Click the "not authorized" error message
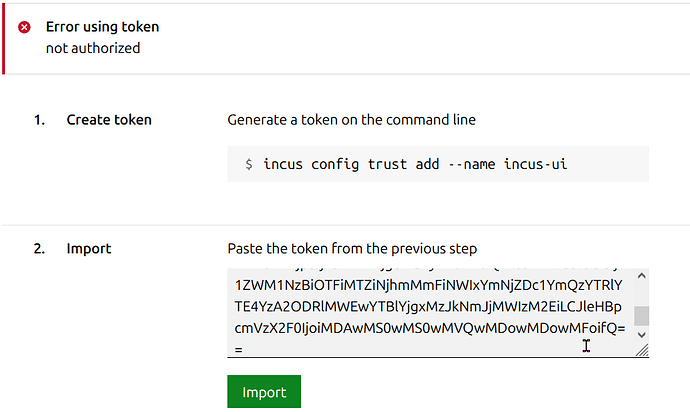The width and height of the screenshot is (690, 412). 93,48
